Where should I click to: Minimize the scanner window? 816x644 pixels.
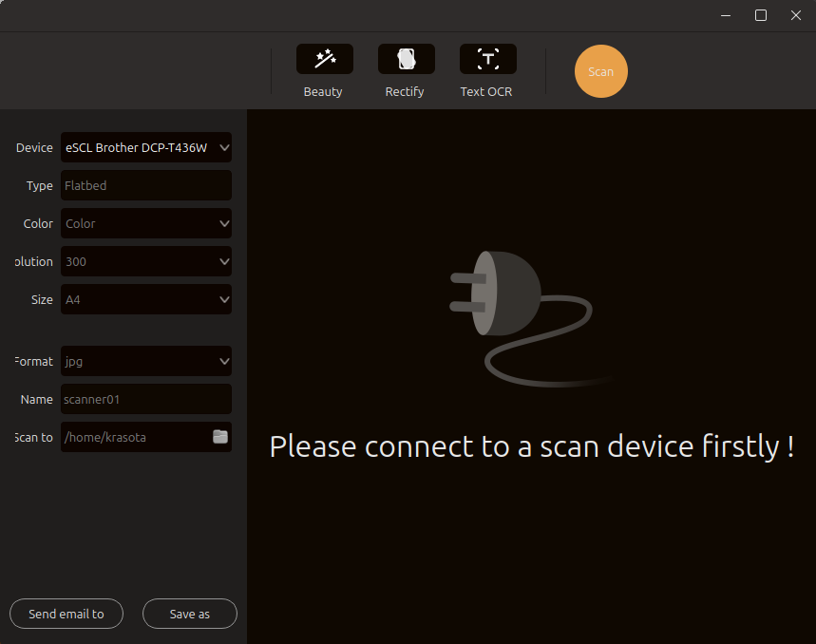point(726,15)
